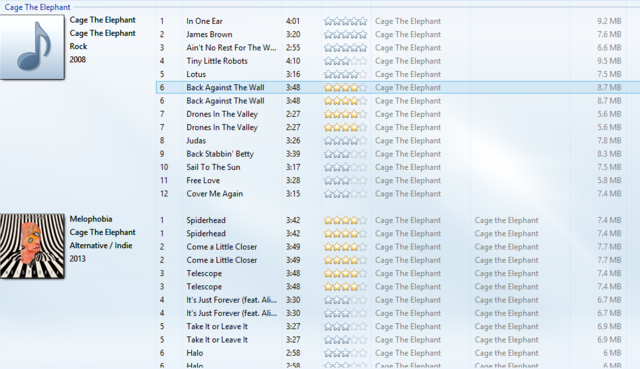Set star rating for In One Ear
Viewport: 640px width, 369px height.
pos(345,21)
